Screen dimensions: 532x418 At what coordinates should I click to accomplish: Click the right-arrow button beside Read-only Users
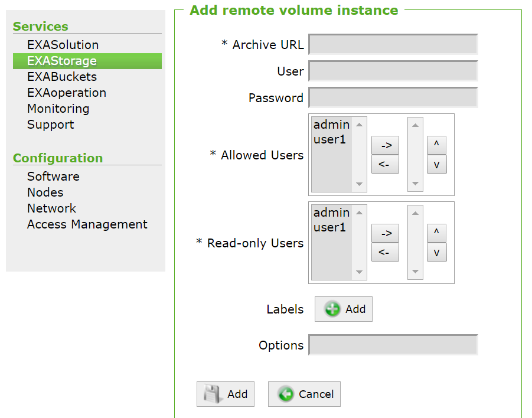tap(385, 233)
